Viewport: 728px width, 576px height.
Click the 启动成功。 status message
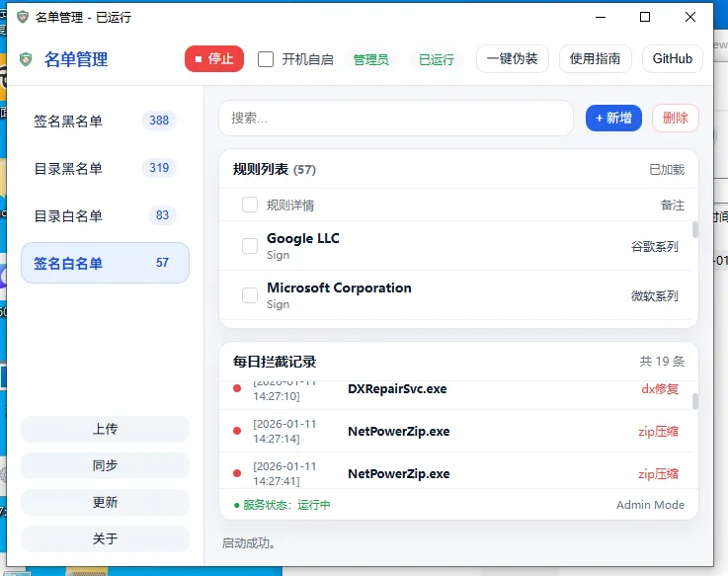tap(249, 542)
